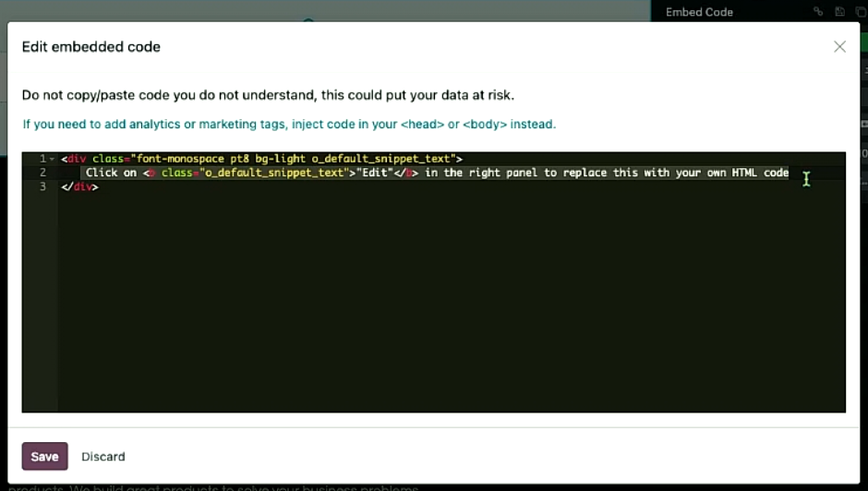Click the analytics or marketing tags notice text
This screenshot has height=491, width=868.
click(x=289, y=124)
